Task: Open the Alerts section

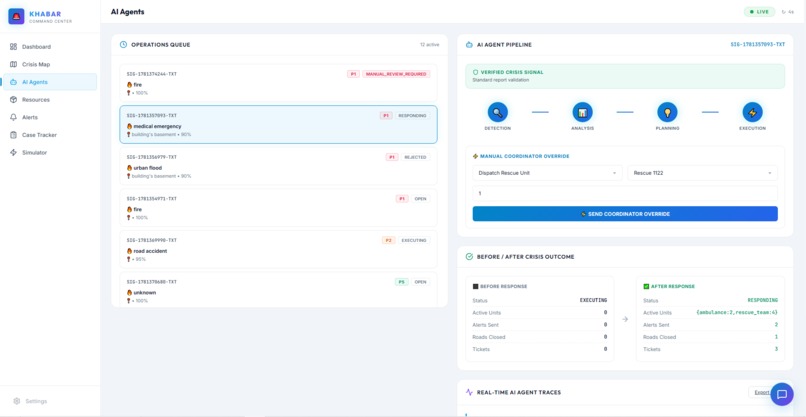Action: tap(50, 117)
